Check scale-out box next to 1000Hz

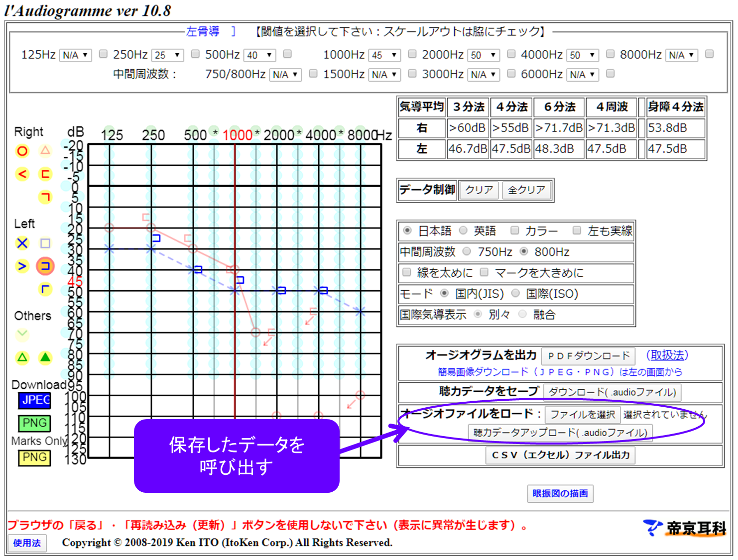coord(412,54)
